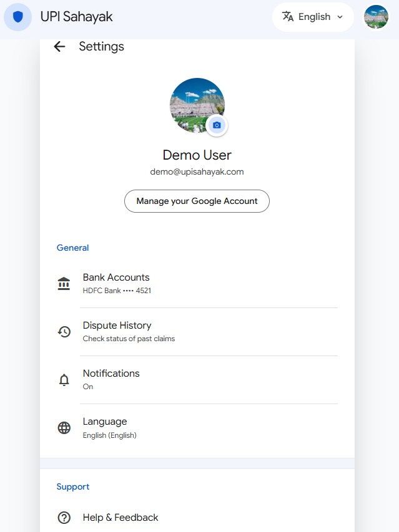
Task: Click the translate icon in language selector
Action: [288, 16]
